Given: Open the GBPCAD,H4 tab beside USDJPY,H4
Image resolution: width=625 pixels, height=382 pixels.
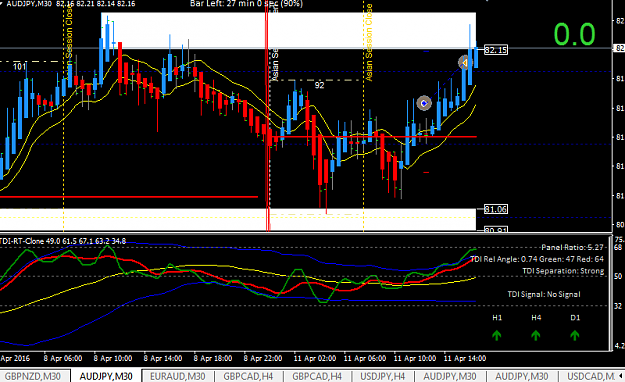Looking at the screenshot, I should point(317,376).
